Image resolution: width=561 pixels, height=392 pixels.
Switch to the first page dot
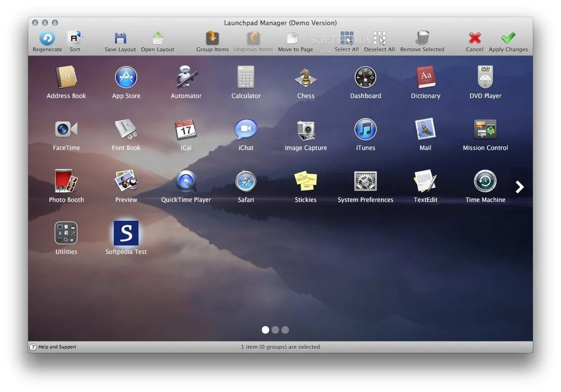tap(265, 330)
